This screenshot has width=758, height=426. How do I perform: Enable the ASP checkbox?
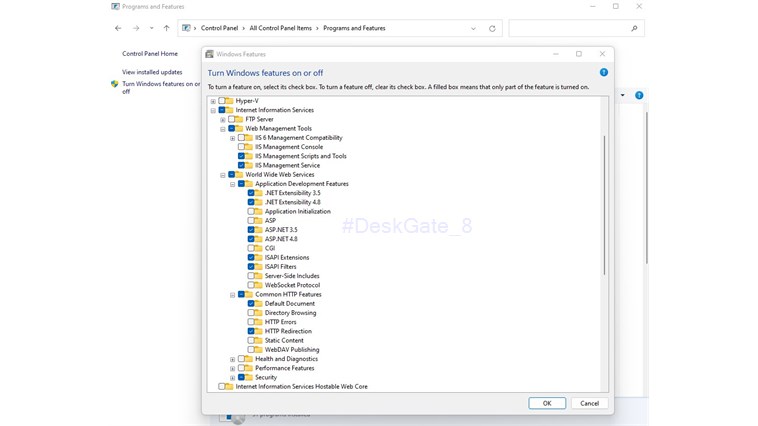coord(251,220)
